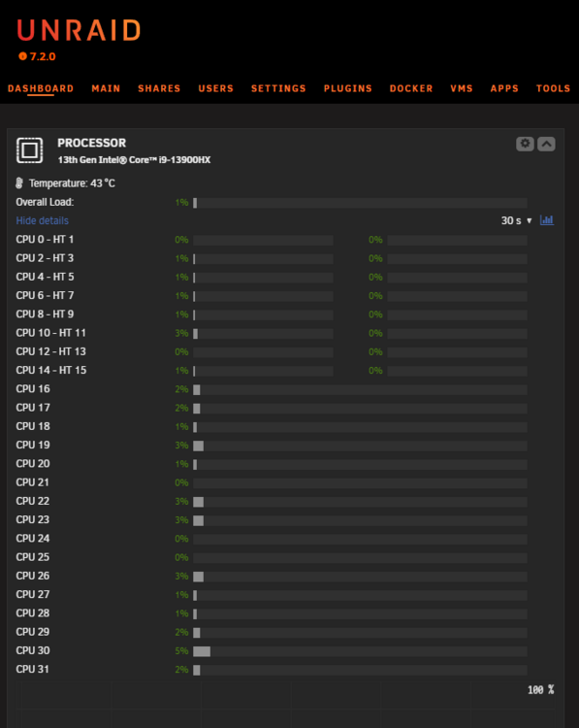Open the Main tab
This screenshot has width=579, height=728.
pyautogui.click(x=106, y=88)
